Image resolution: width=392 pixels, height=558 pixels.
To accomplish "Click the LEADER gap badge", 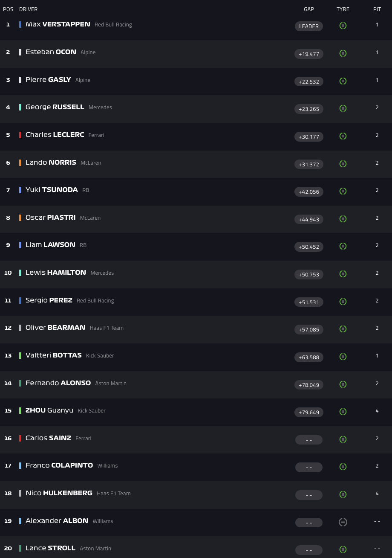I will pos(309,26).
